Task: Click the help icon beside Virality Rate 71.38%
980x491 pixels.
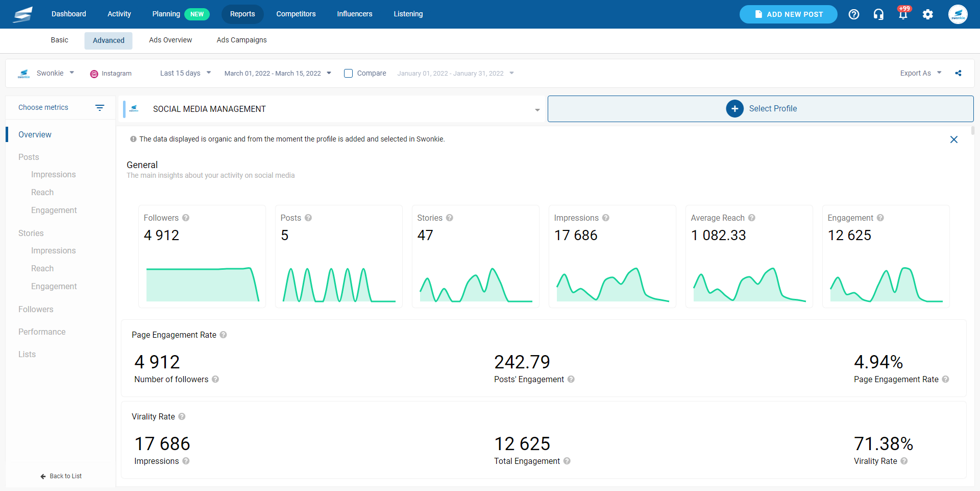Action: point(904,461)
